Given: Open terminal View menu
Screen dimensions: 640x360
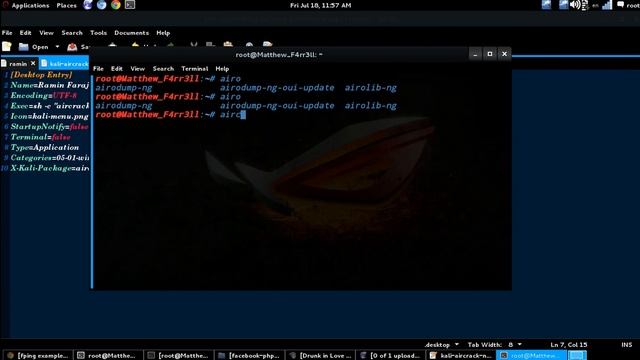Looking at the screenshot, I should 138,69.
